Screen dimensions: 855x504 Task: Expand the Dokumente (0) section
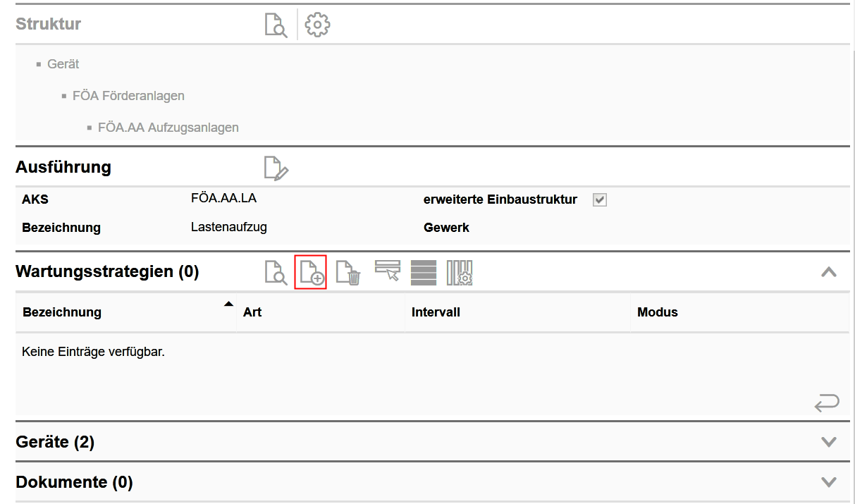pos(829,482)
